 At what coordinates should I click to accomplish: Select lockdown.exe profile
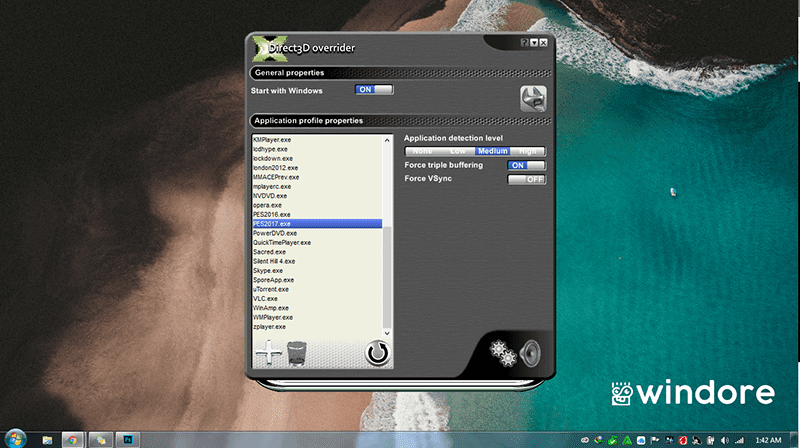(317, 158)
